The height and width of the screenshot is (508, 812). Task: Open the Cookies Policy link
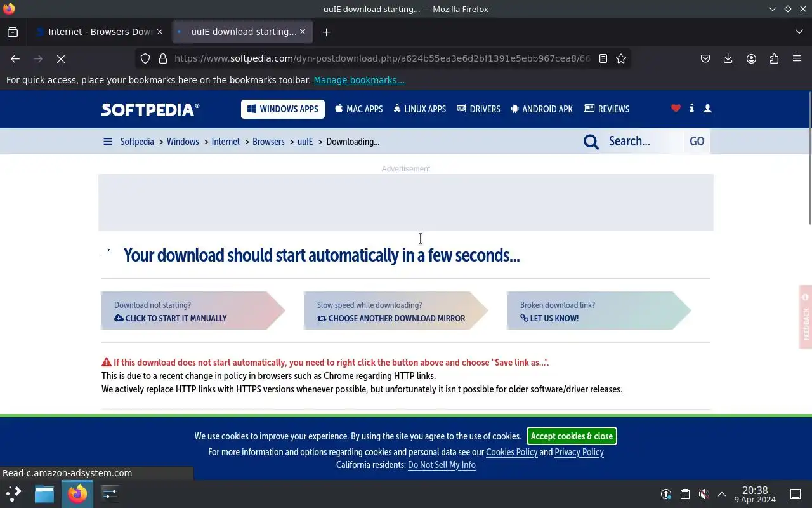(511, 452)
